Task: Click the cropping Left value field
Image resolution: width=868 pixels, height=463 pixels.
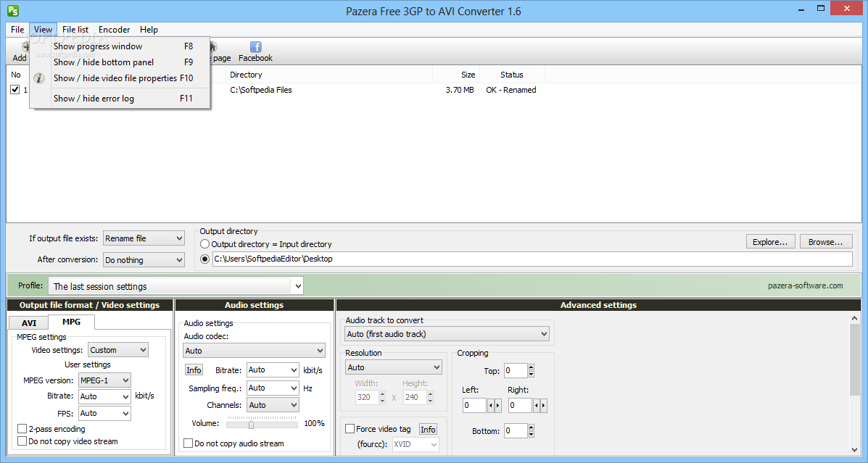Action: 474,406
